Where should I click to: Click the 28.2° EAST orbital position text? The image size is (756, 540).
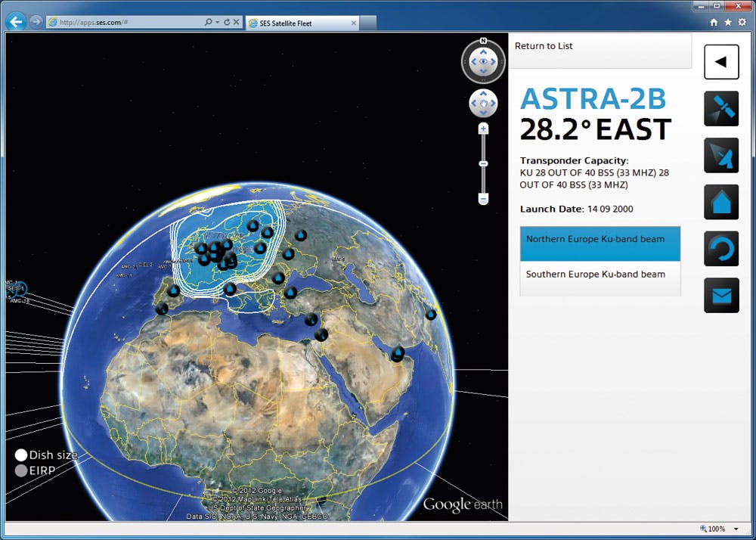pos(596,129)
